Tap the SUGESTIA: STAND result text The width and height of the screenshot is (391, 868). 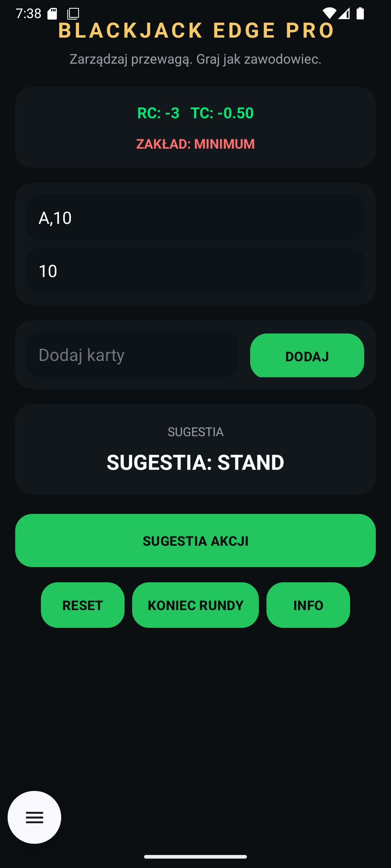tap(195, 462)
